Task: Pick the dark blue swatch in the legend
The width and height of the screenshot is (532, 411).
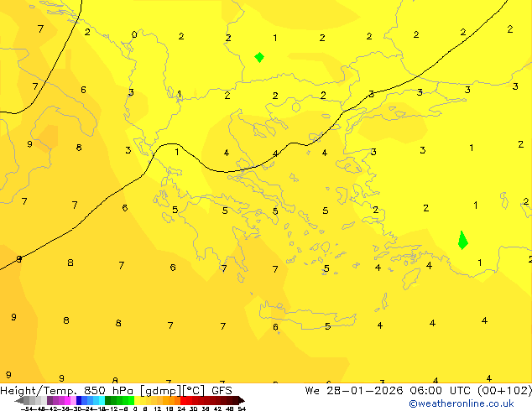Action: coord(79,400)
